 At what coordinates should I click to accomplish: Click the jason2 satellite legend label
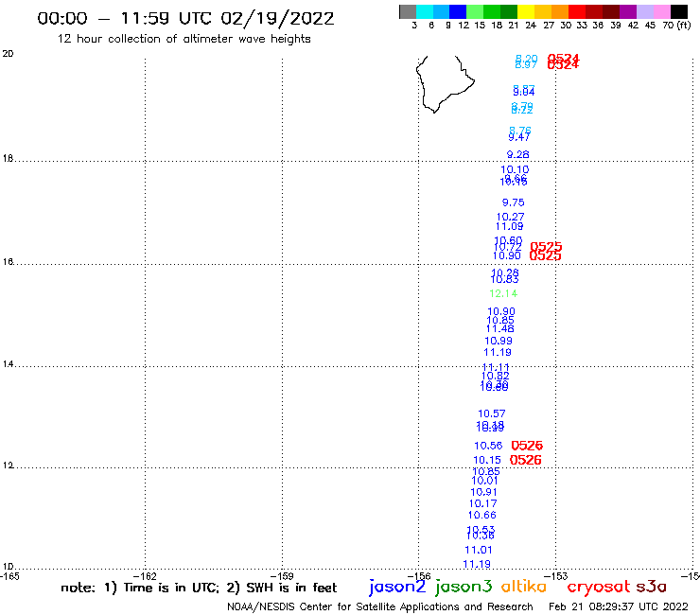coord(397,587)
